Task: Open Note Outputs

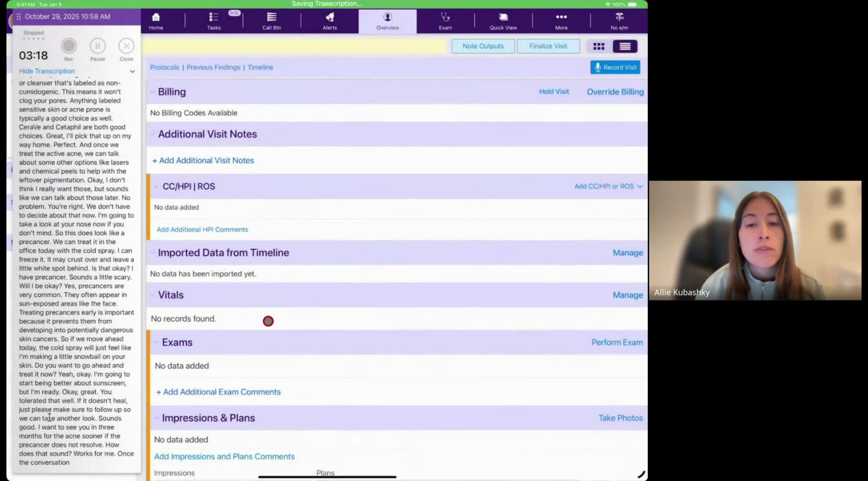Action: click(x=483, y=46)
